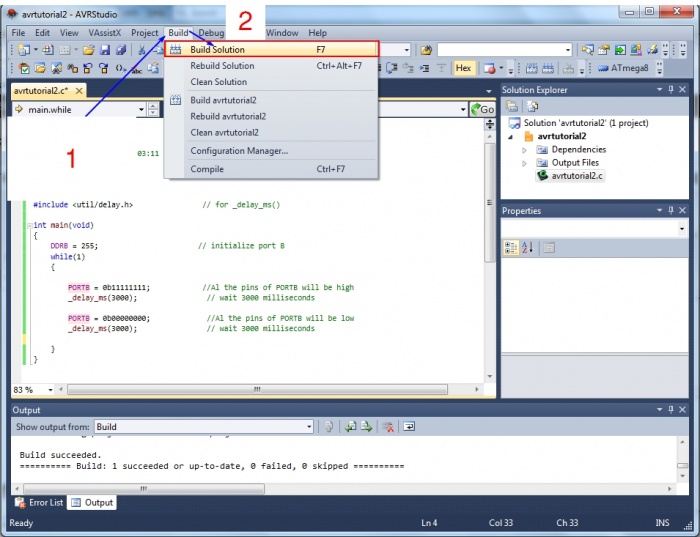Viewport: 700px width, 537px height.
Task: Click the Find in Files icon
Action: click(x=426, y=50)
